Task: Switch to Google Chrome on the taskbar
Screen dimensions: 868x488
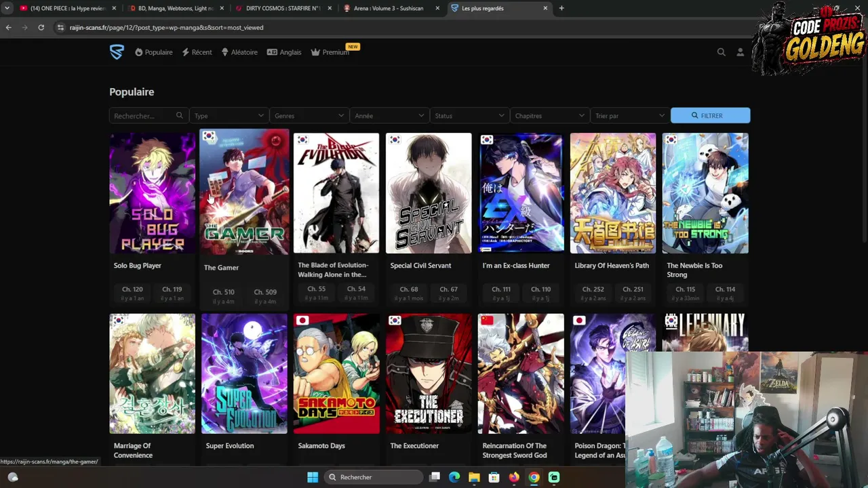Action: click(x=534, y=477)
